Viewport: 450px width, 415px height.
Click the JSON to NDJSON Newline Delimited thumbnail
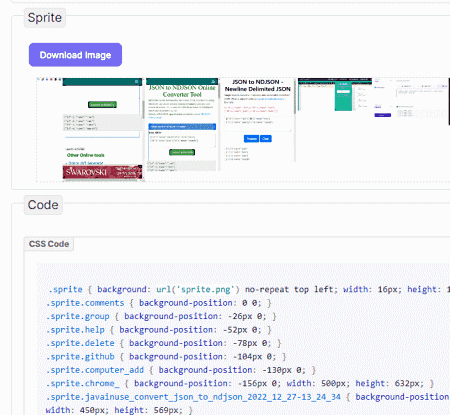(258, 120)
